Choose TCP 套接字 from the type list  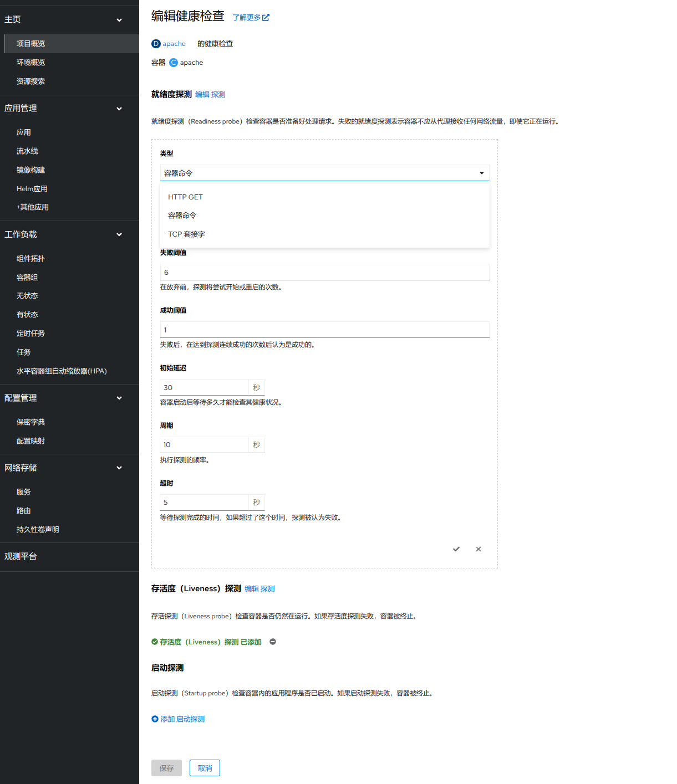(x=187, y=234)
